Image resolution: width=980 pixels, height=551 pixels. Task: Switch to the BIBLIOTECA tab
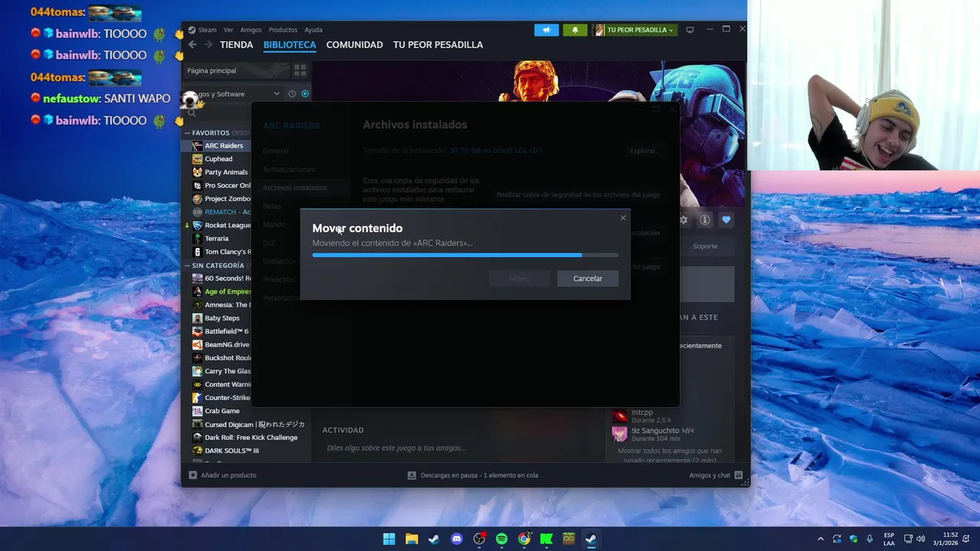(289, 45)
